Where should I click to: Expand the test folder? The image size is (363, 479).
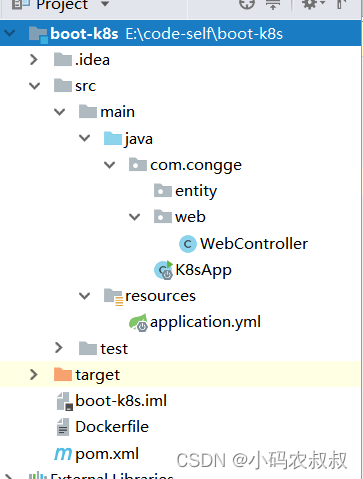pyautogui.click(x=59, y=348)
